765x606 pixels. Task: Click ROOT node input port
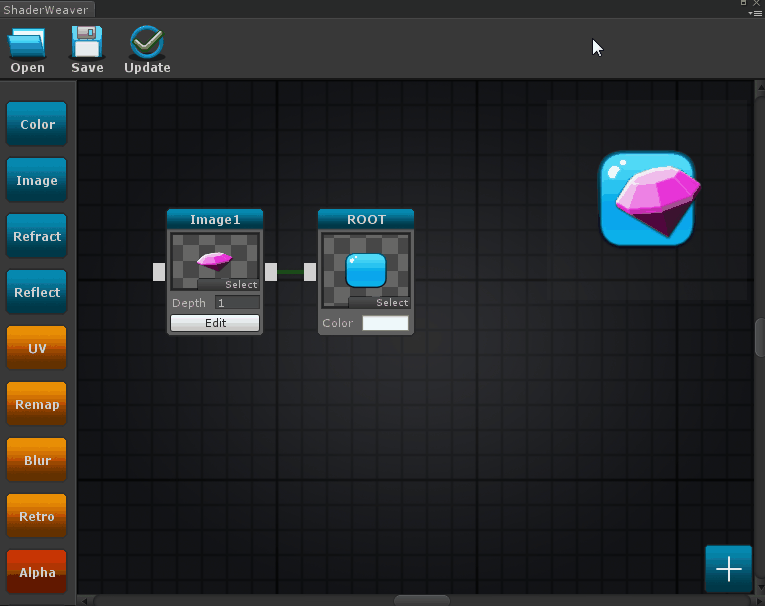310,272
